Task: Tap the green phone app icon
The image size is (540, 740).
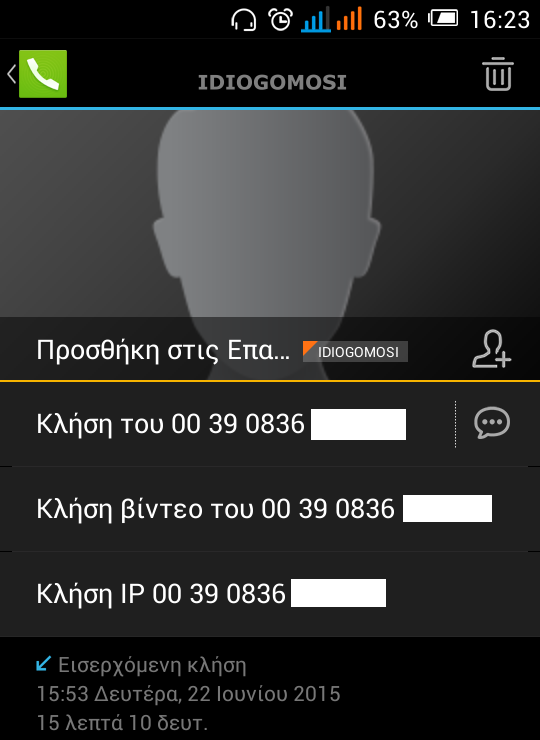Action: pos(43,74)
